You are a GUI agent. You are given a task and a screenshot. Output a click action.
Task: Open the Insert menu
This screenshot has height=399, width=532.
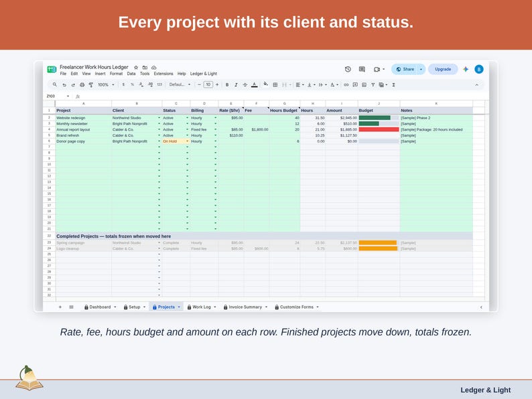pyautogui.click(x=100, y=74)
